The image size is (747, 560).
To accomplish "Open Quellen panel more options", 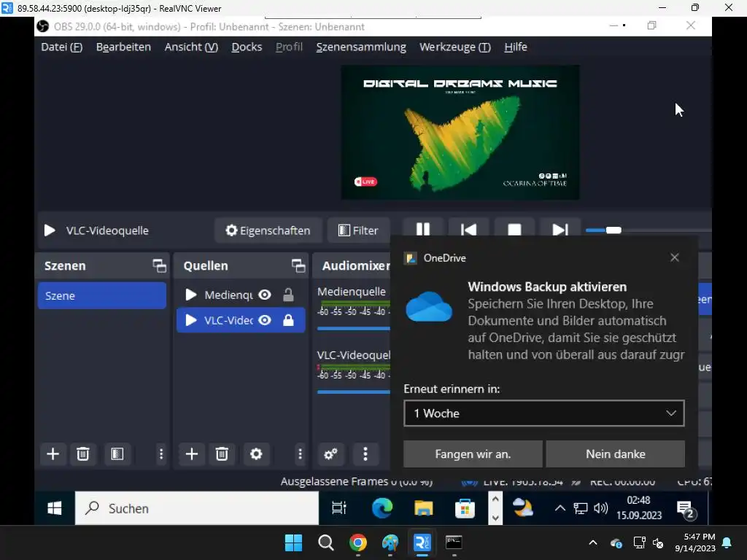I will [300, 454].
